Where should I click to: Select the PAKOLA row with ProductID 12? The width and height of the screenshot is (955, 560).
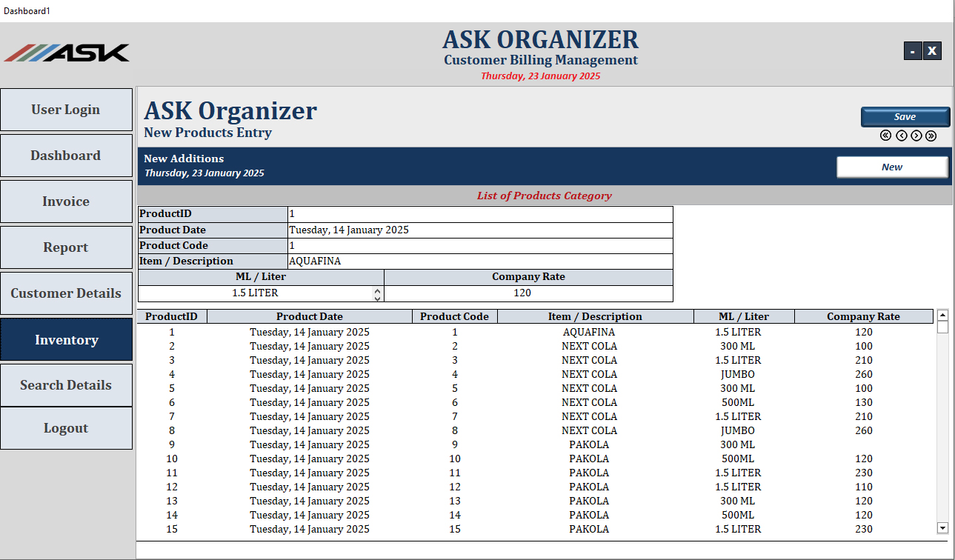tap(535, 487)
